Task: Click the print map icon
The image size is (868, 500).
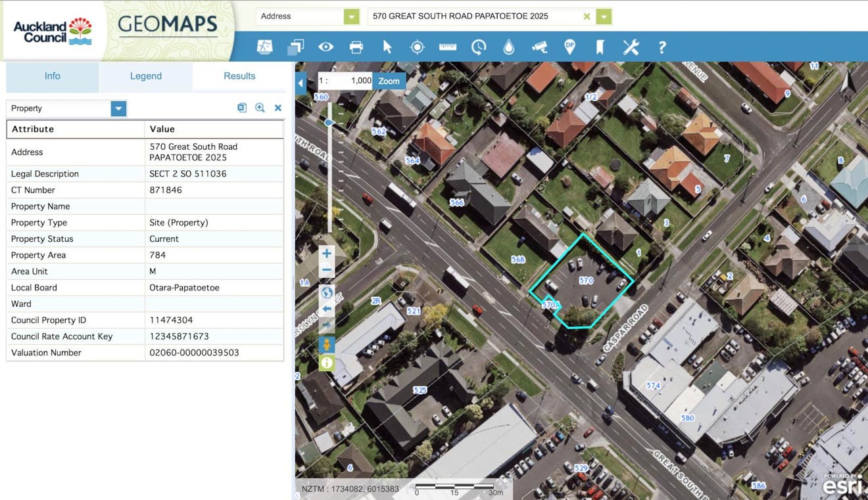Action: pos(356,47)
